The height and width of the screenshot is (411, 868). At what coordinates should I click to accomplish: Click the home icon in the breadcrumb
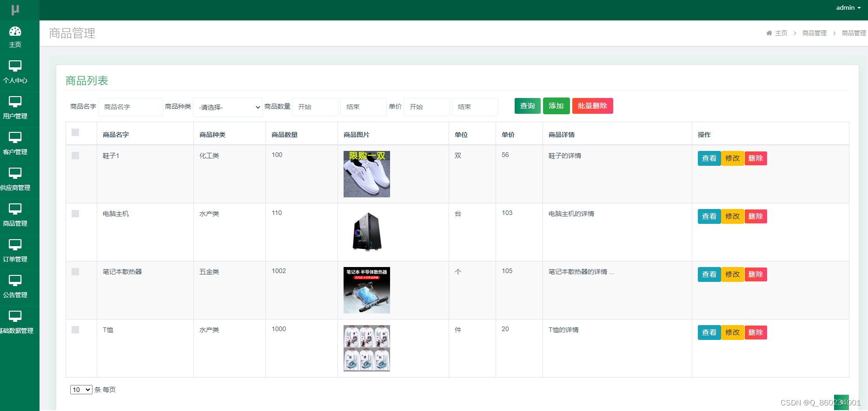[x=769, y=33]
